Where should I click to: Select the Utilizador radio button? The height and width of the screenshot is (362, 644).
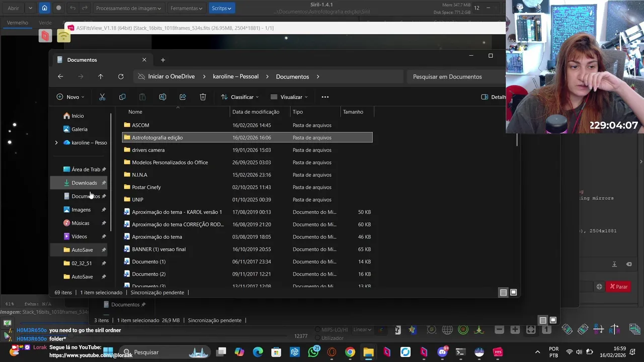pyautogui.click(x=317, y=338)
